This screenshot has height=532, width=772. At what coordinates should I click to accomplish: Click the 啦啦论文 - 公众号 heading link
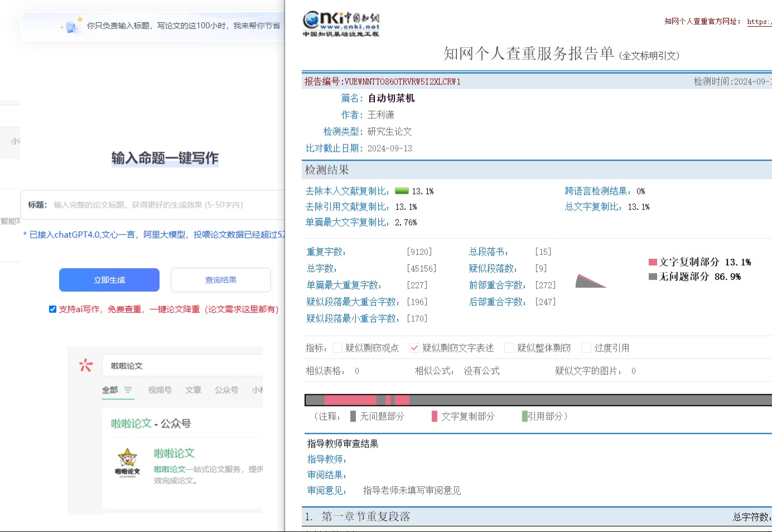[x=151, y=424]
